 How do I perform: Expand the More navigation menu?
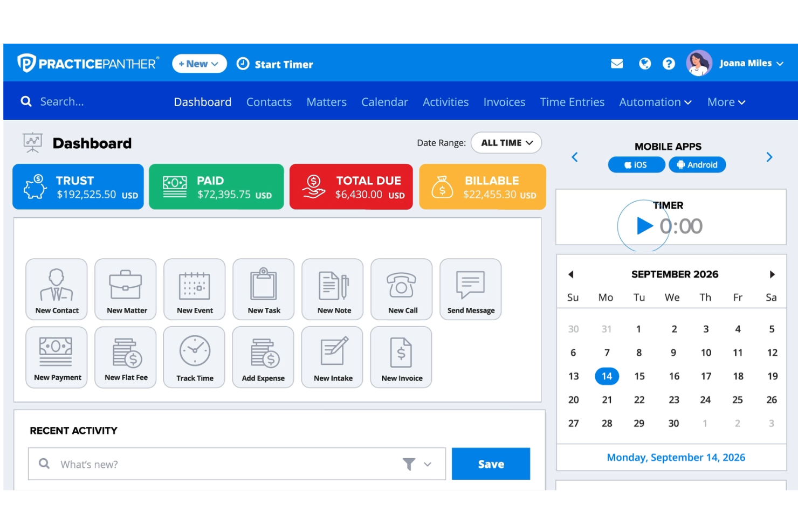click(x=725, y=101)
